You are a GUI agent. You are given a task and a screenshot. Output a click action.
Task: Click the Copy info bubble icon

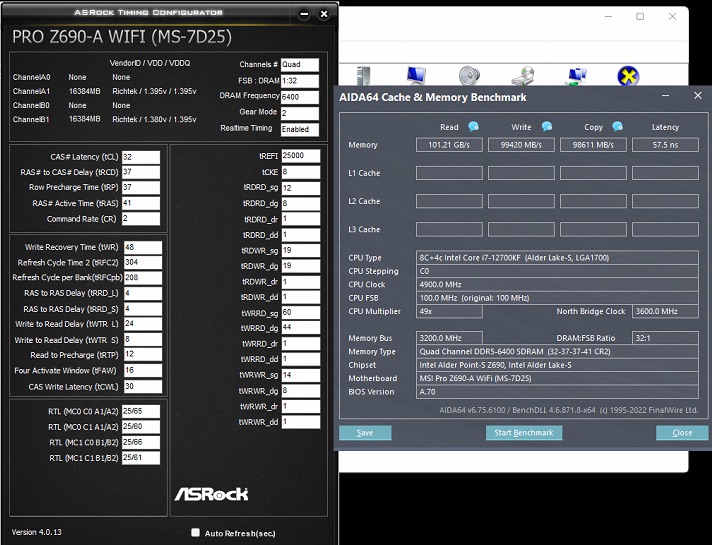coord(617,127)
